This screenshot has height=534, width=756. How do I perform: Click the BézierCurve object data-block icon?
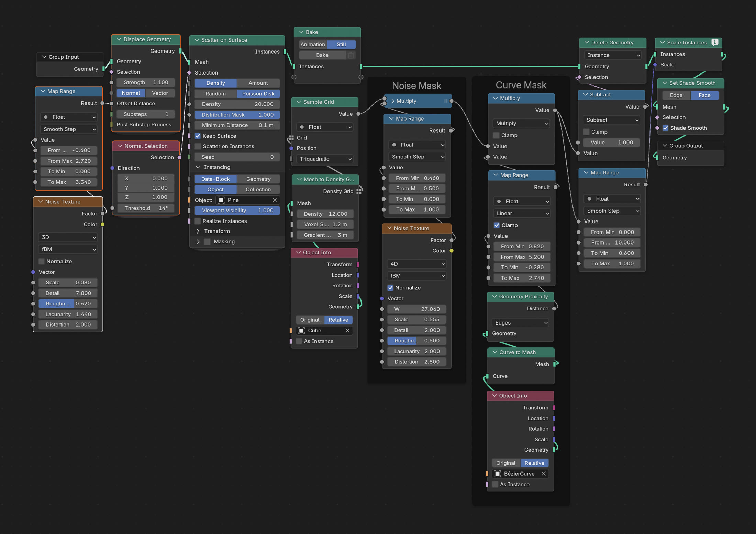coord(497,474)
